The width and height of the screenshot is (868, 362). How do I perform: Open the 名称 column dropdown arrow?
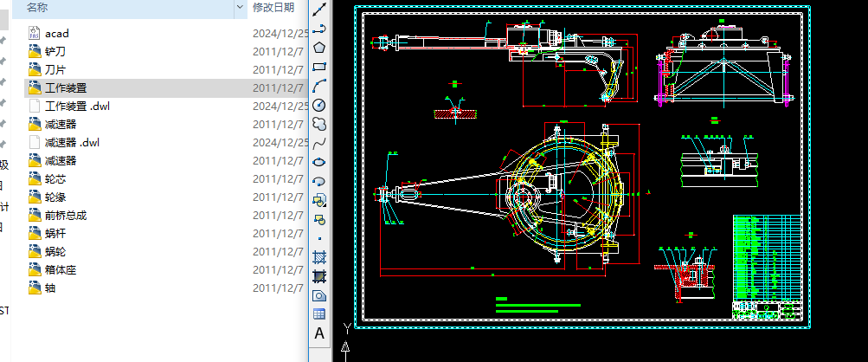pyautogui.click(x=241, y=7)
